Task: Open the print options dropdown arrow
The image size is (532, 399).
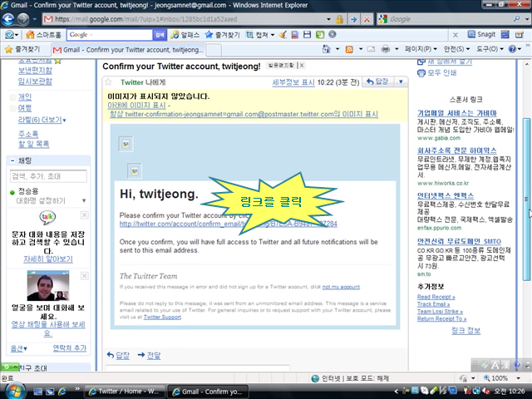Action: point(397,49)
